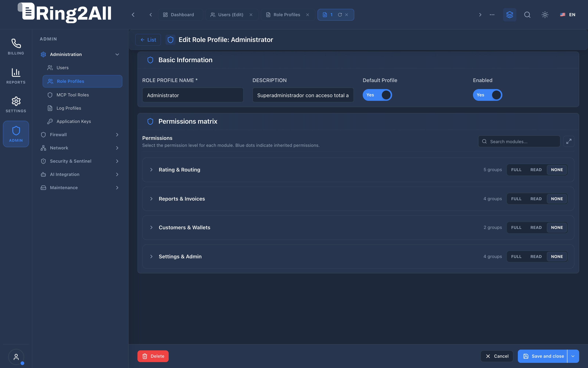Set Reports & Invoices to NONE
Screen dimensions: 588x368
[x=557, y=199]
